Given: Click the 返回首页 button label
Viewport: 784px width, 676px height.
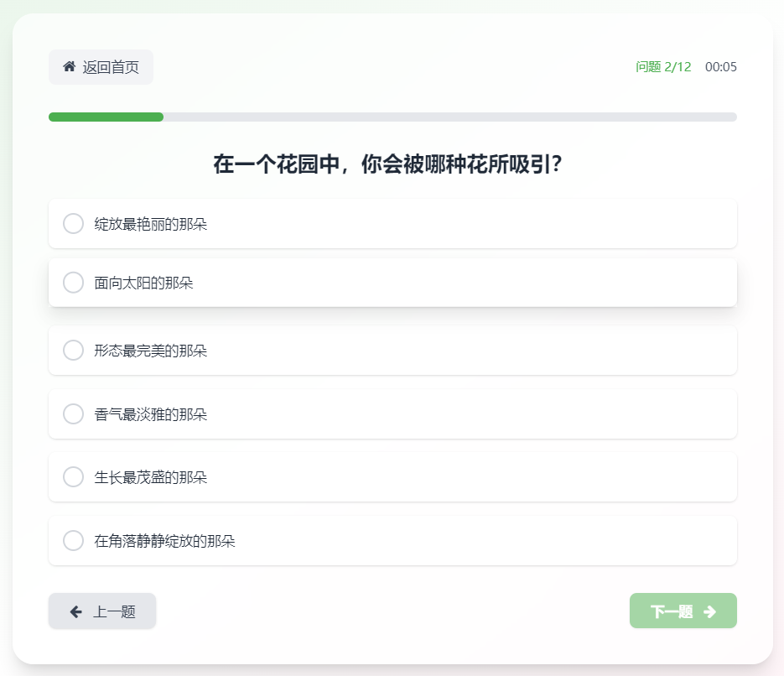Looking at the screenshot, I should tap(111, 67).
